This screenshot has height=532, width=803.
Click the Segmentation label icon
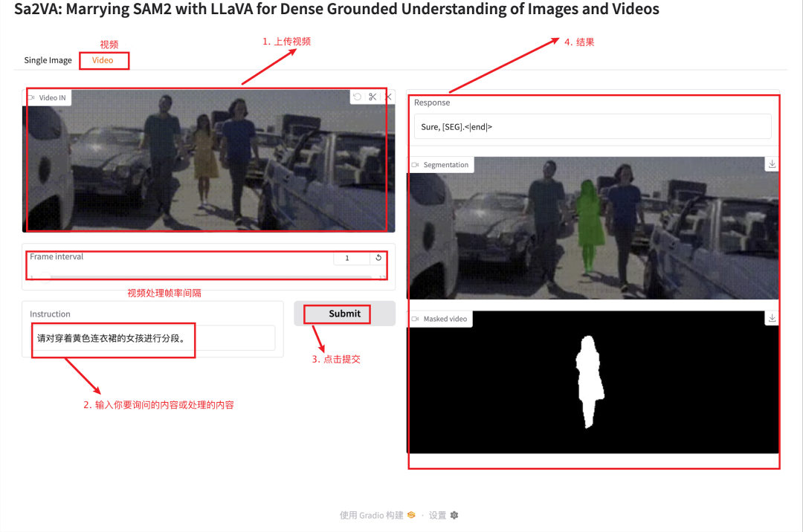coord(416,165)
